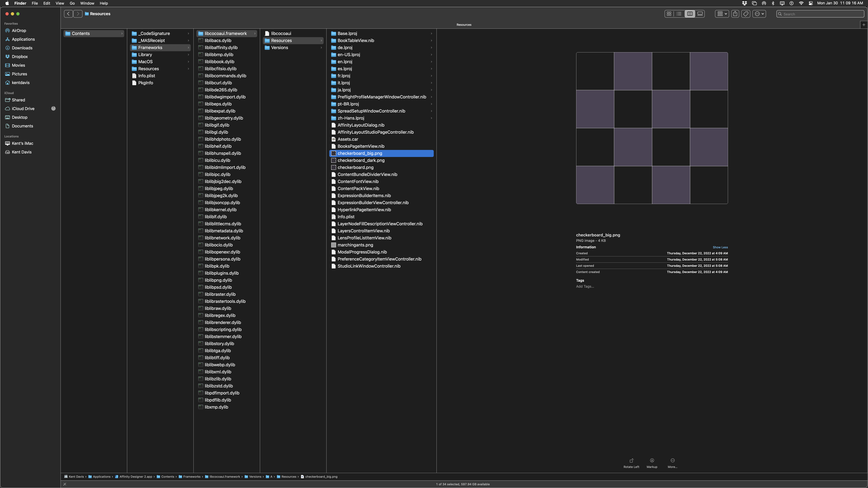
Task: Open the Apple menu
Action: coord(7,3)
